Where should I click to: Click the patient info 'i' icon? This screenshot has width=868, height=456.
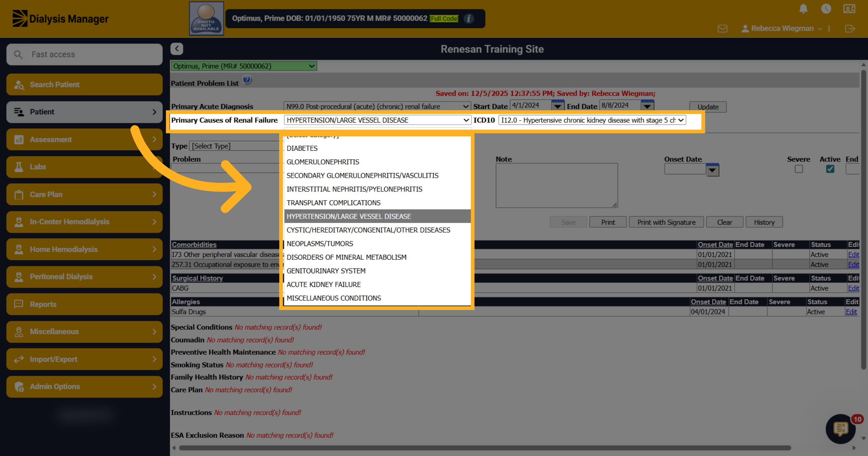469,18
